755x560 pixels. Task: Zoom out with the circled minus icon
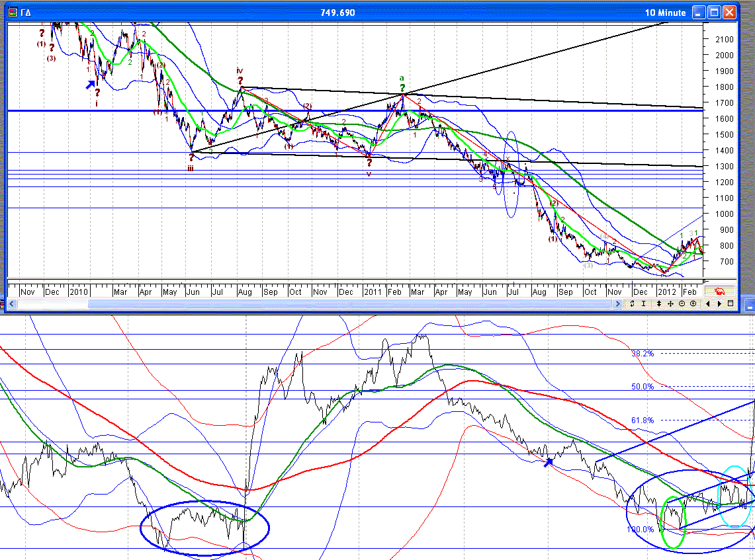682,303
